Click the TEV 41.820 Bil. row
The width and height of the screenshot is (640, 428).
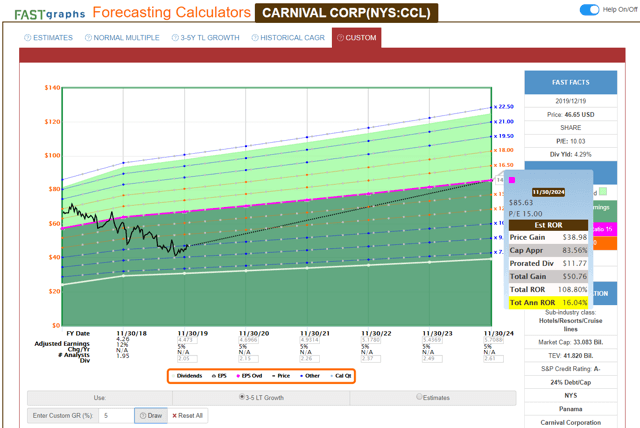click(571, 356)
